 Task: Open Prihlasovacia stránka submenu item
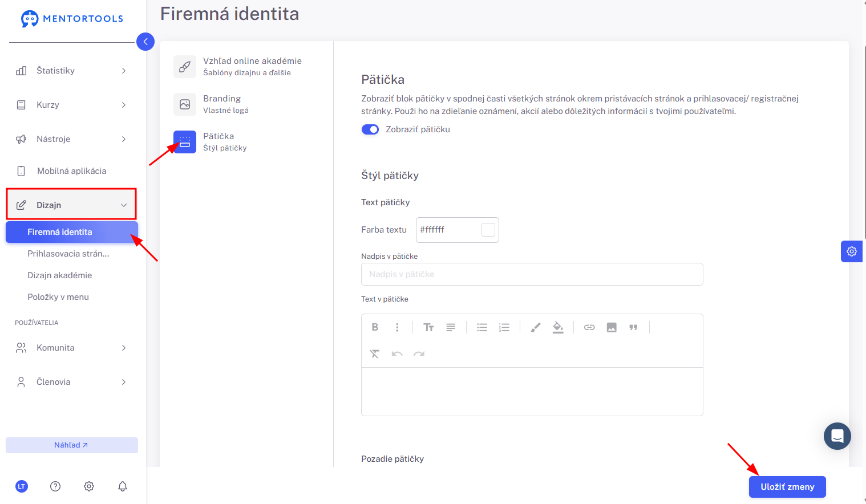point(68,254)
